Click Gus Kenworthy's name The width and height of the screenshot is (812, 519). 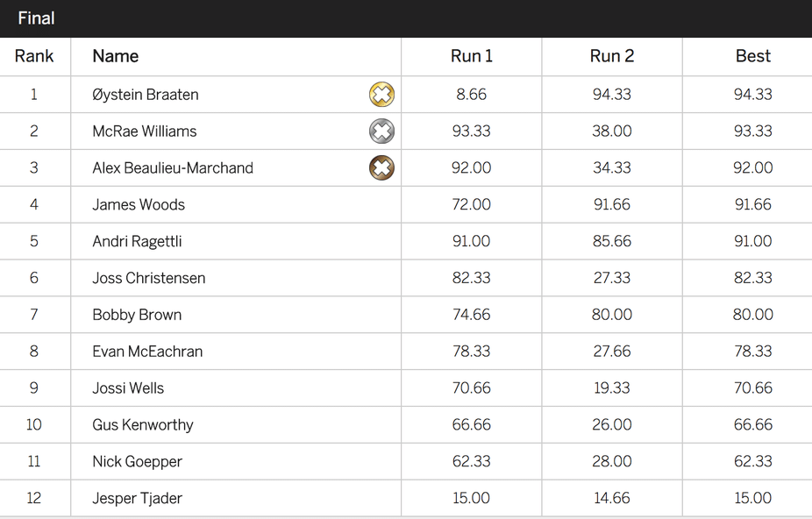pyautogui.click(x=143, y=424)
